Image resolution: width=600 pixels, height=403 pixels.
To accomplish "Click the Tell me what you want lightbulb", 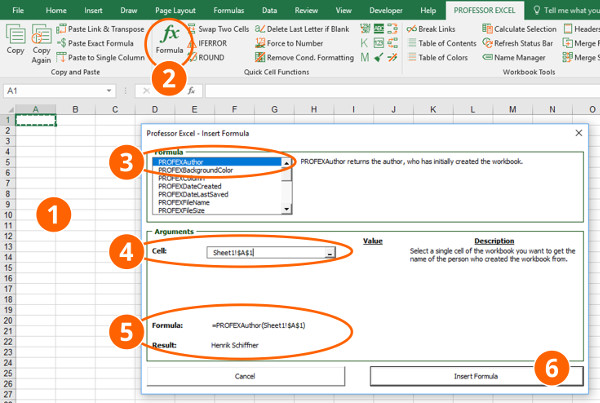I will (x=537, y=10).
